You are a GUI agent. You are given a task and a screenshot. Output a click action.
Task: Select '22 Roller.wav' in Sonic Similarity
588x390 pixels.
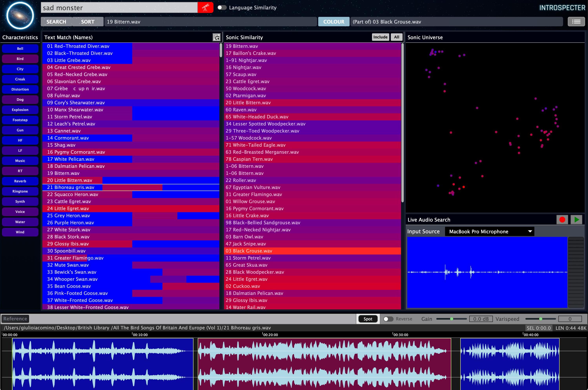313,180
